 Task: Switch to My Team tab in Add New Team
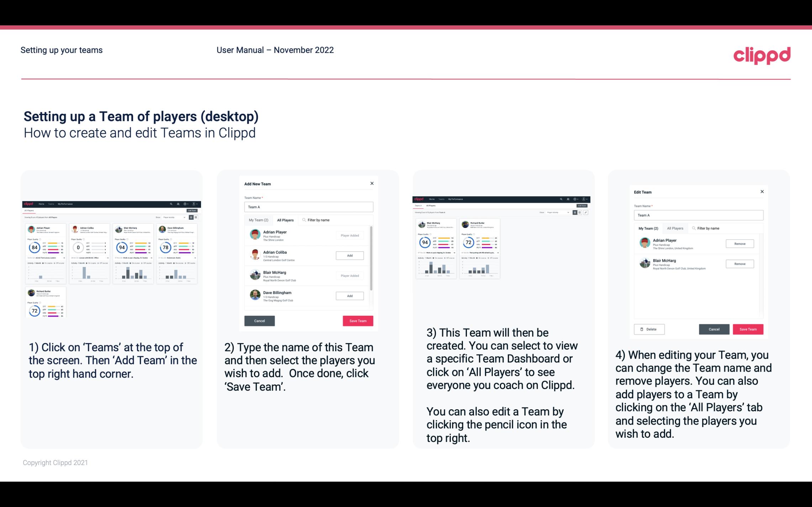(258, 220)
